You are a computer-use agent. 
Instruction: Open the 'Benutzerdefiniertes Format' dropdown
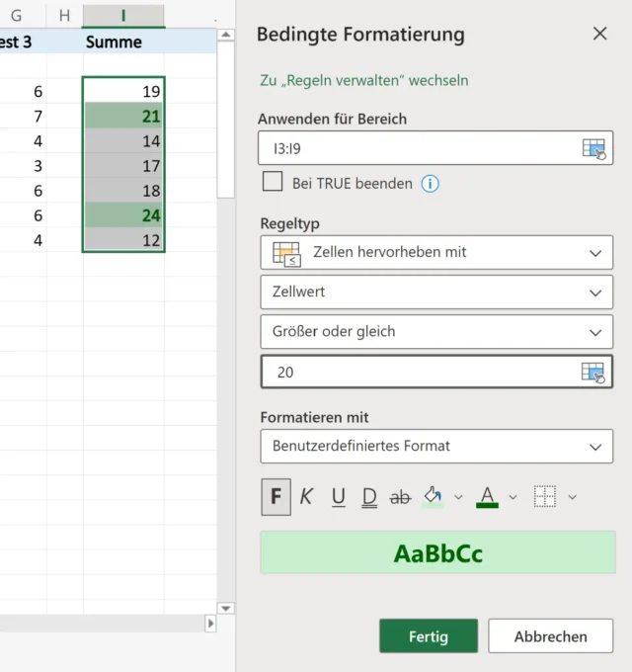(436, 446)
